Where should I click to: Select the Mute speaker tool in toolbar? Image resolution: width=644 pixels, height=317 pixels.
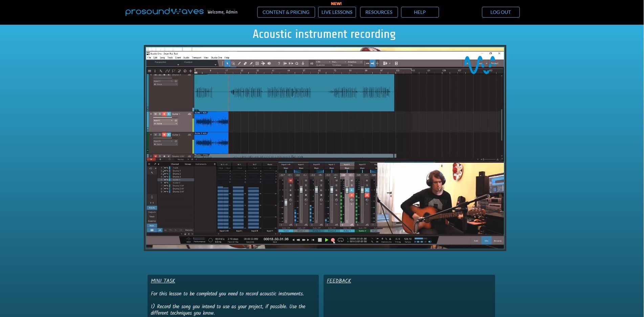point(269,63)
